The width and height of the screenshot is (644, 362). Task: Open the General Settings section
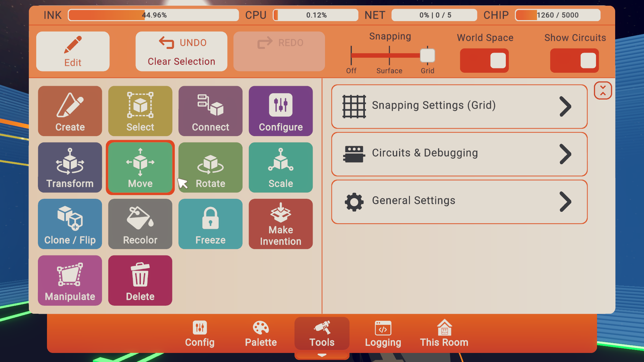click(x=459, y=201)
